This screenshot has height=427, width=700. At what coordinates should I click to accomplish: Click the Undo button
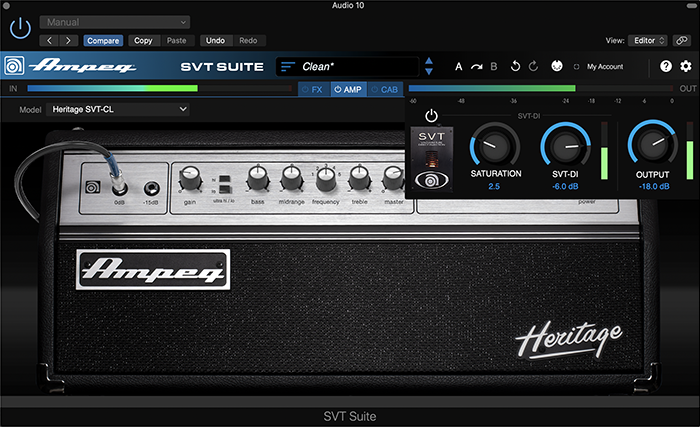coord(215,41)
